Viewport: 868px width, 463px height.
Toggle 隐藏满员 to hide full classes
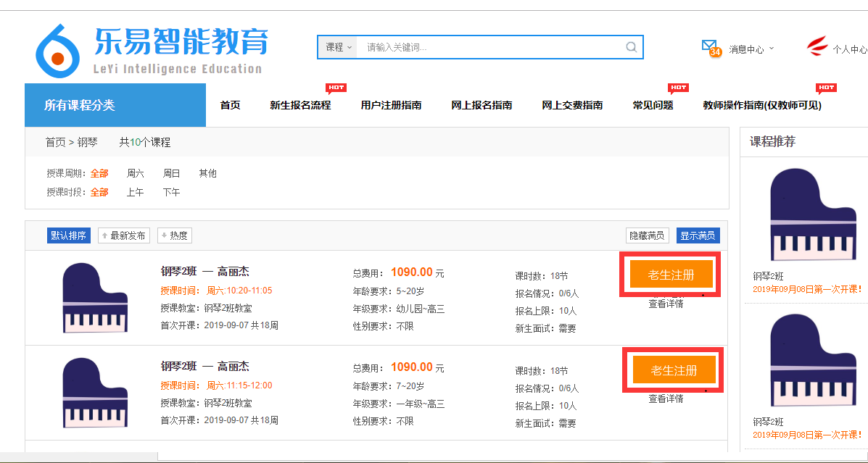click(x=647, y=235)
